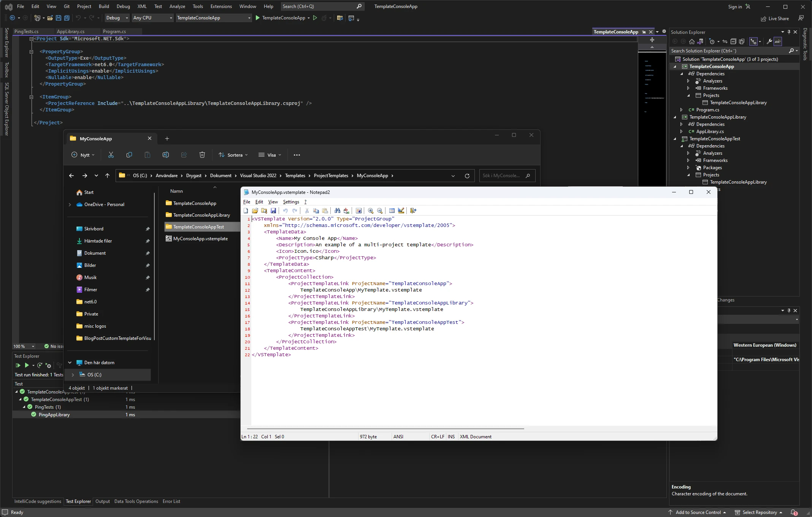Toggle IntelliCode suggestions status bar item
The image size is (812, 517).
(x=37, y=501)
